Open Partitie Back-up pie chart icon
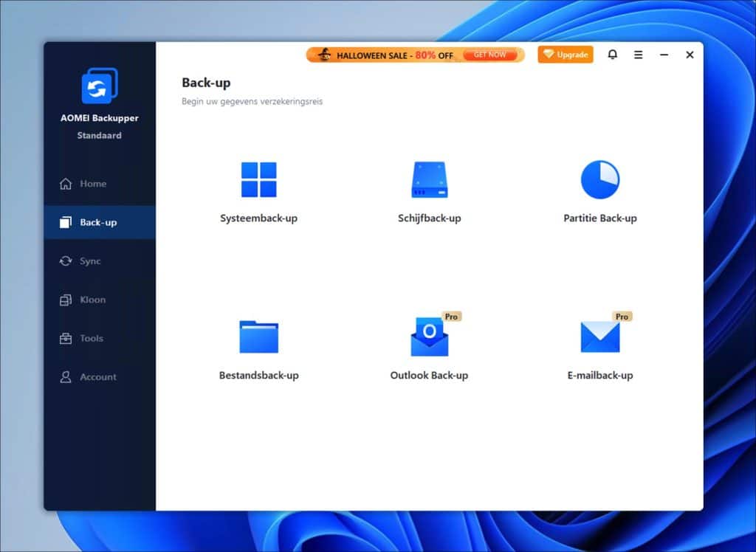756x552 pixels. point(599,180)
